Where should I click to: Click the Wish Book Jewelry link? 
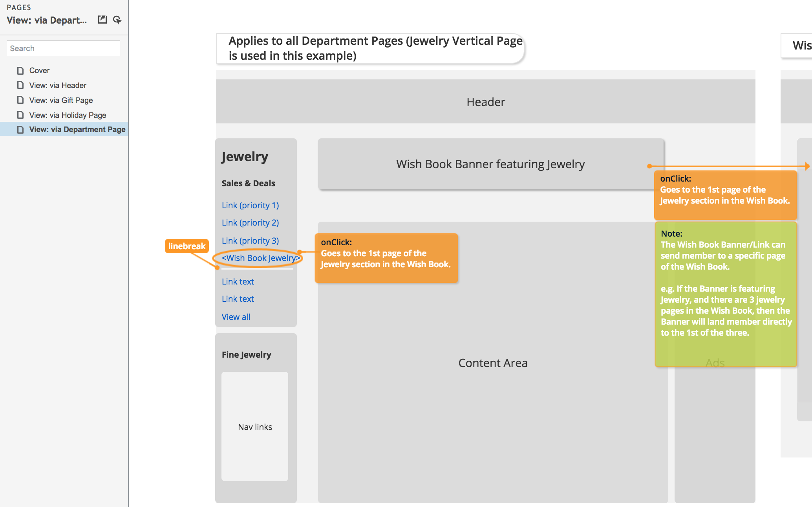click(261, 258)
